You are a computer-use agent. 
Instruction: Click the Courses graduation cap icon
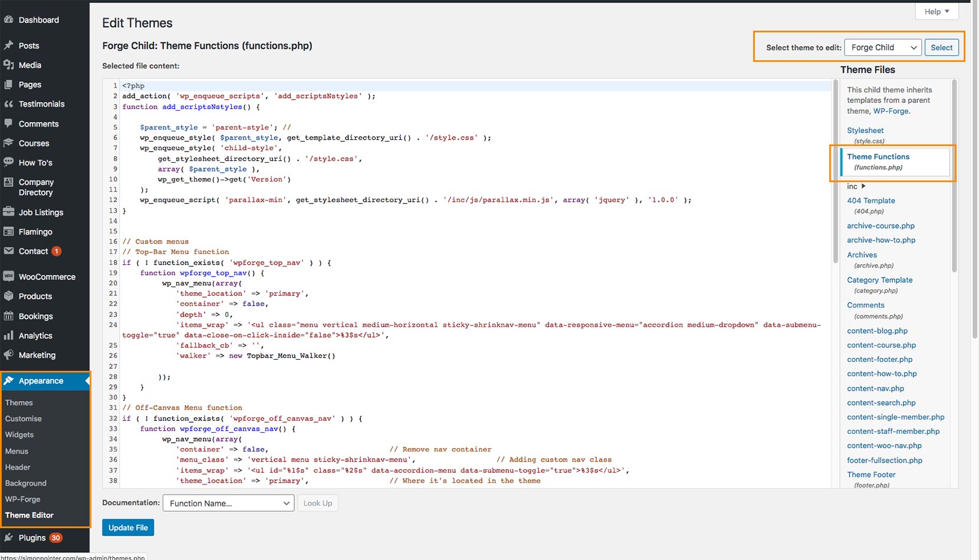coord(8,143)
